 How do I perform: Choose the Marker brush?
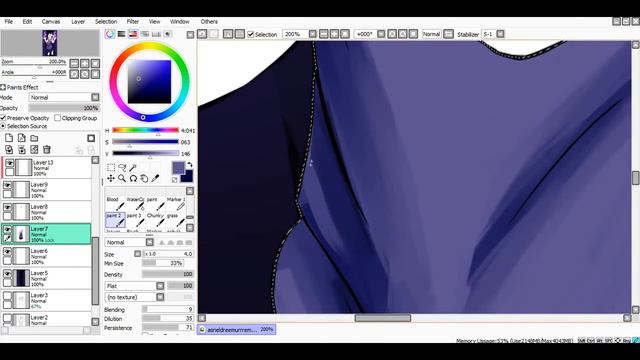(176, 204)
